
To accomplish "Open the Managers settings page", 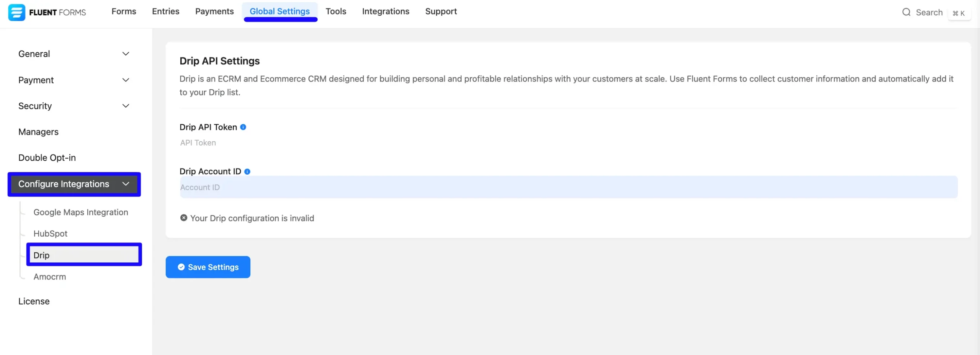I will [38, 132].
